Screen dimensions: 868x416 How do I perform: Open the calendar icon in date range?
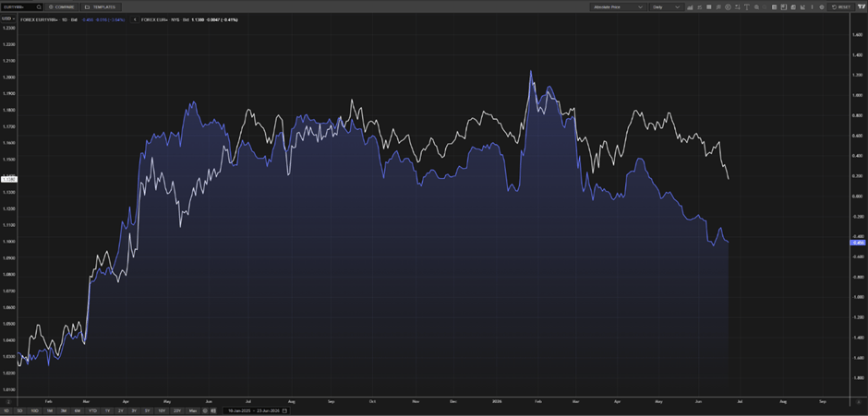tap(284, 411)
